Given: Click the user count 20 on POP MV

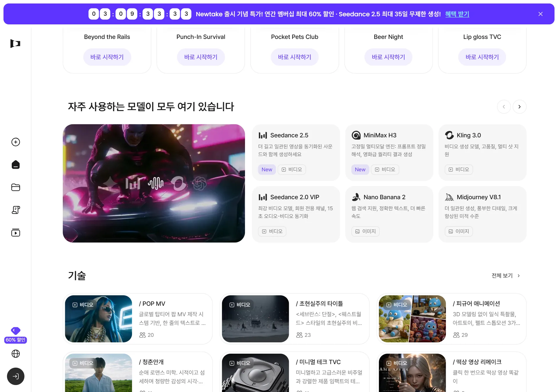Looking at the screenshot, I should click(146, 335).
